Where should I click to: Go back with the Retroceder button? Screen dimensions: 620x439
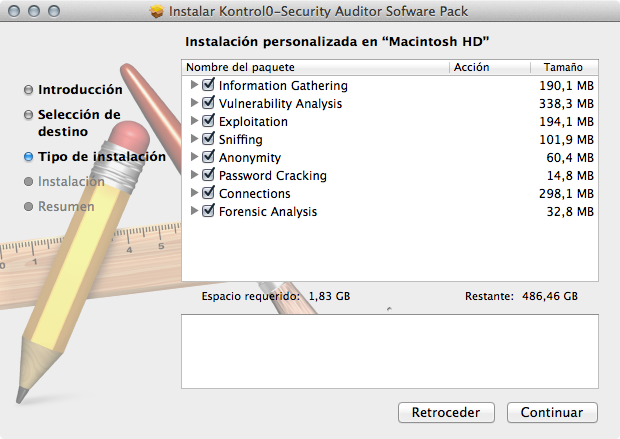[x=446, y=413]
